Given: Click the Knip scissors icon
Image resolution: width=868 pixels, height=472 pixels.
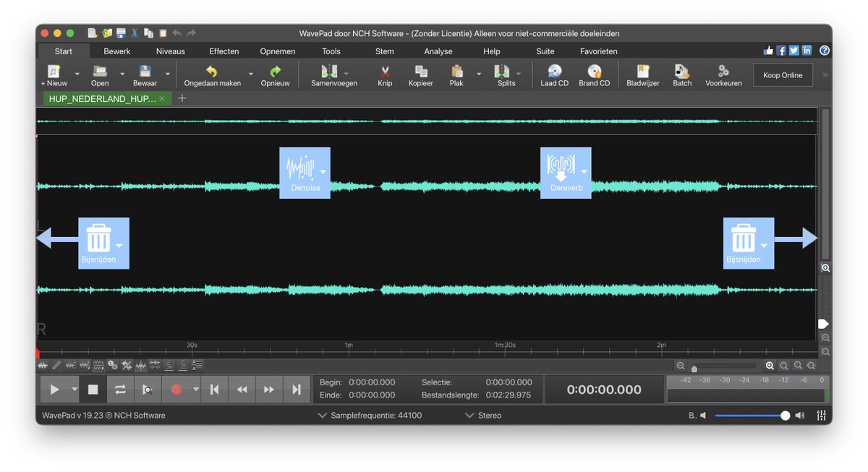Looking at the screenshot, I should coord(385,72).
